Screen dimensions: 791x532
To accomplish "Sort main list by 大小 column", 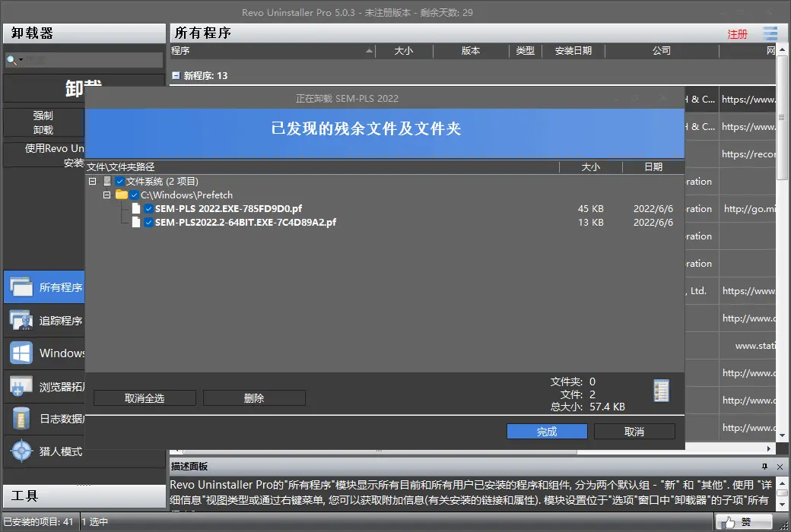I will pos(404,50).
